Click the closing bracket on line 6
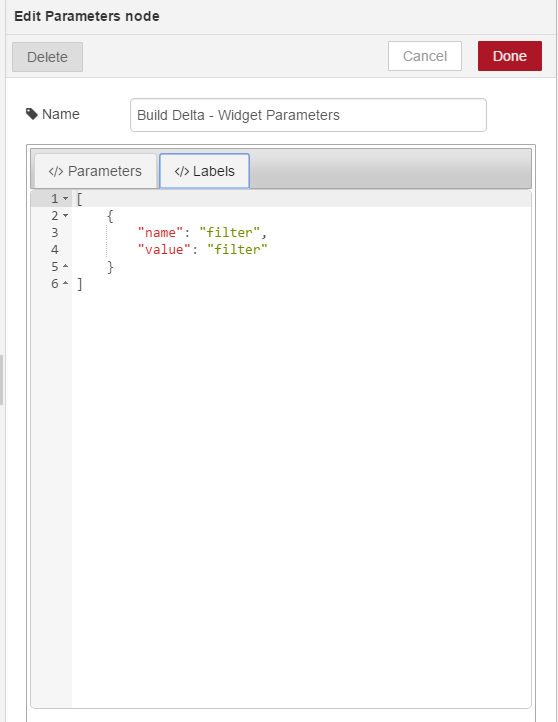Image resolution: width=558 pixels, height=722 pixels. (80, 284)
